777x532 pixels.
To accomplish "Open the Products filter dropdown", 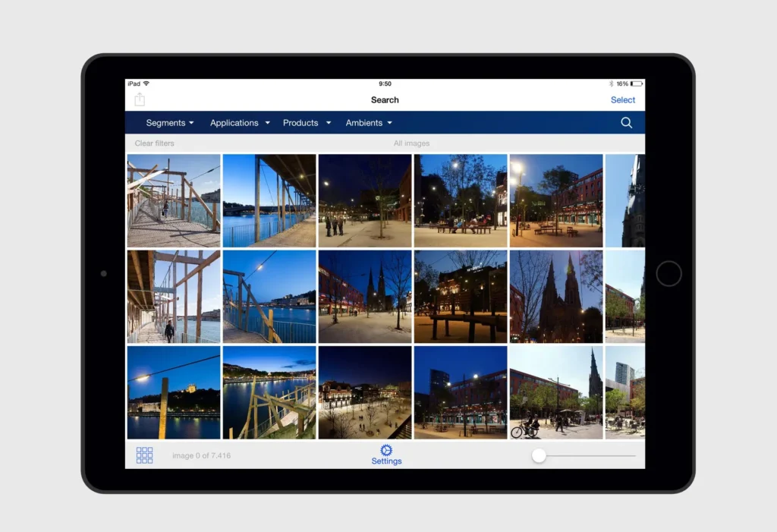I will click(307, 122).
